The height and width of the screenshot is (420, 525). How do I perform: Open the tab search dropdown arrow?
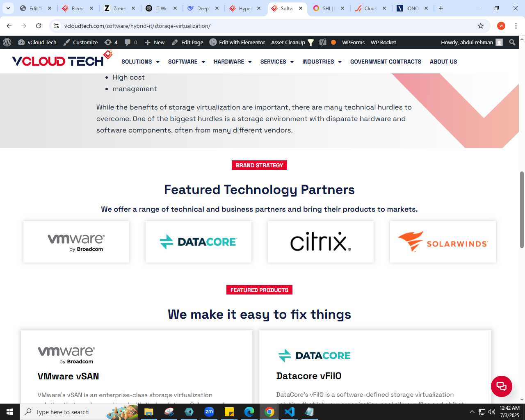point(8,8)
